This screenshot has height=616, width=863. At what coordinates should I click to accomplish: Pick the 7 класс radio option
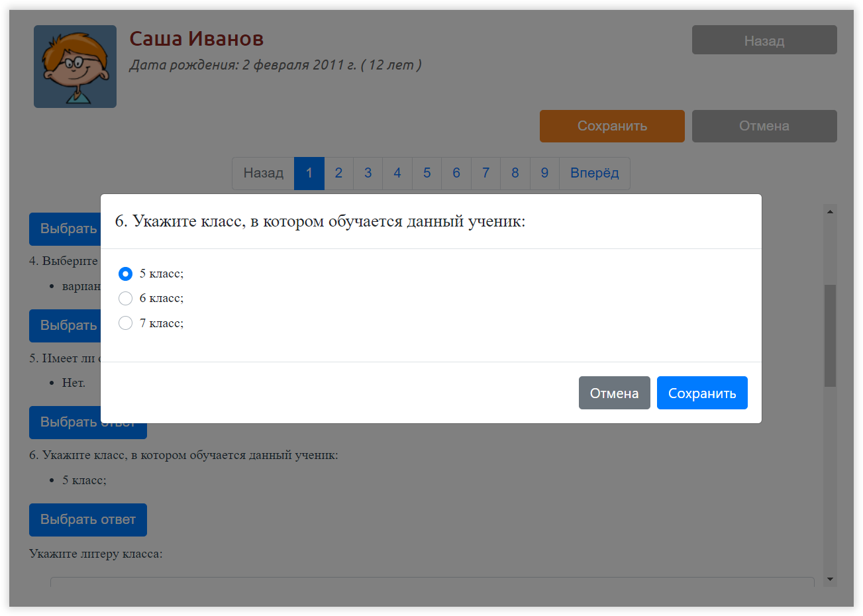point(125,323)
